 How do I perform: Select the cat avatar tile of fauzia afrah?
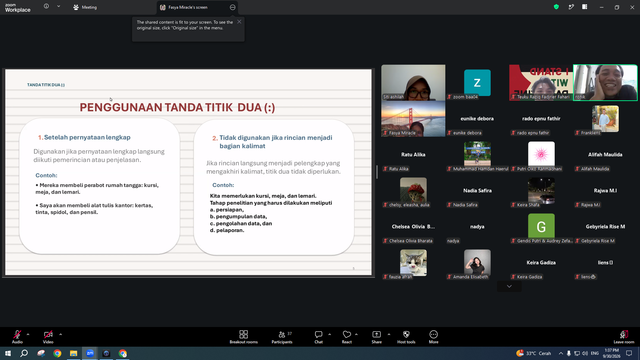[x=413, y=262]
